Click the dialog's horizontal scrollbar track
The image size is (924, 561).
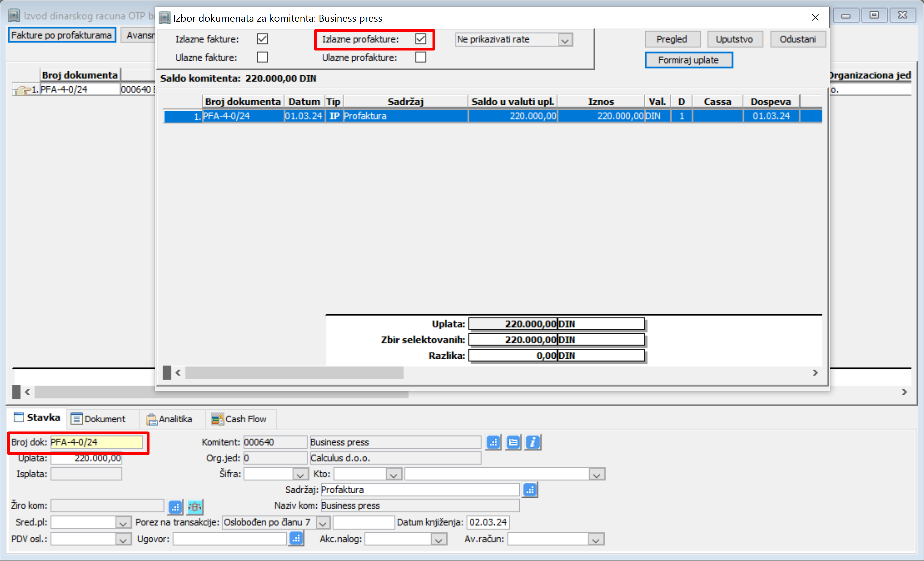pyautogui.click(x=600, y=373)
